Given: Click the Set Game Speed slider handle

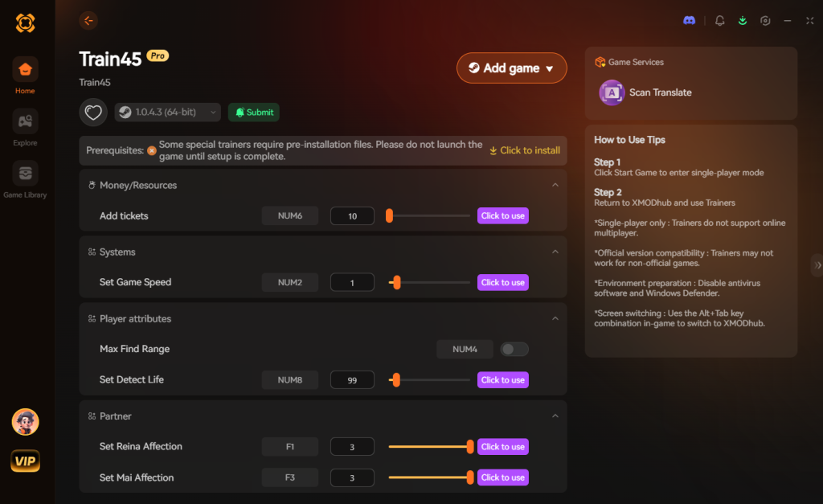Looking at the screenshot, I should tap(397, 282).
